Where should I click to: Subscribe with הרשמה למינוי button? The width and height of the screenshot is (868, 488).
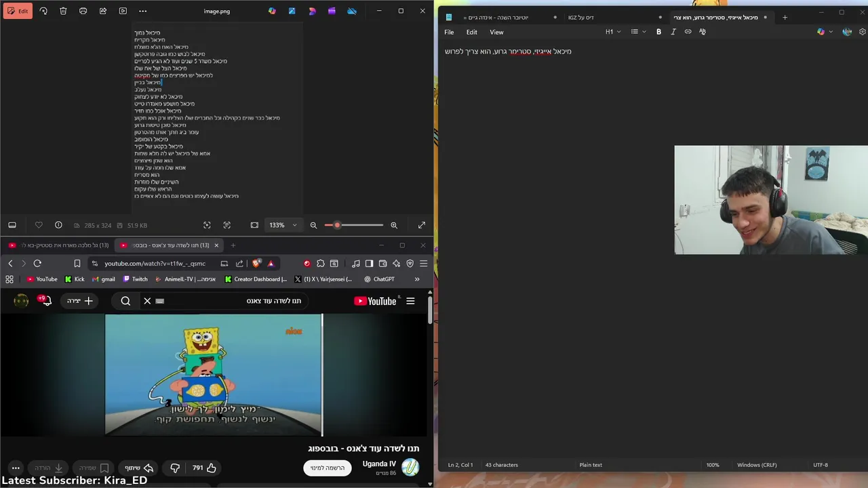click(x=328, y=468)
